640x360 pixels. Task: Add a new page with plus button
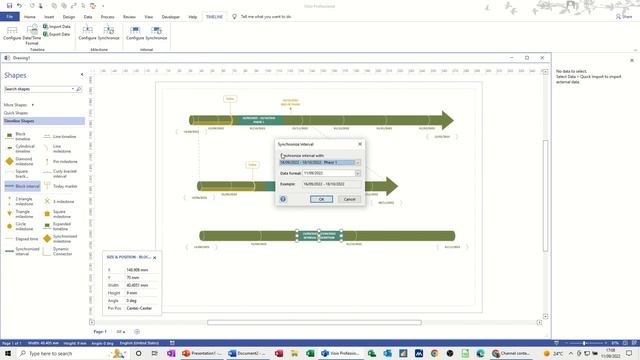click(137, 332)
